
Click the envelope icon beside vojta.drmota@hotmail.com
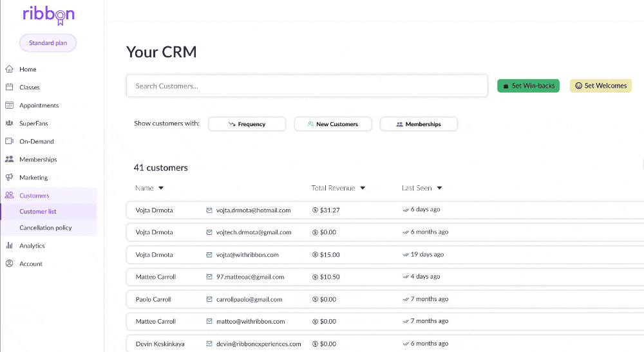pyautogui.click(x=209, y=210)
